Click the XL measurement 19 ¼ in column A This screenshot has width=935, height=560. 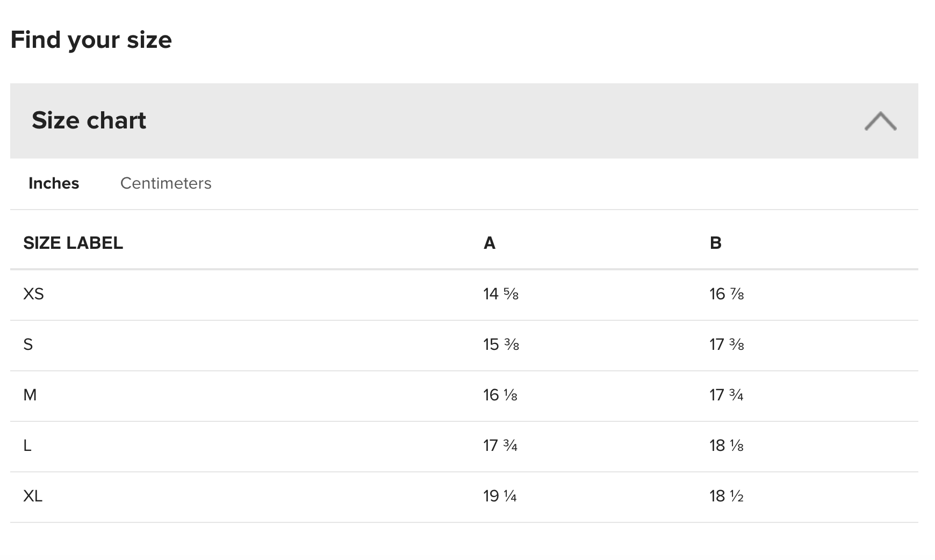(500, 496)
